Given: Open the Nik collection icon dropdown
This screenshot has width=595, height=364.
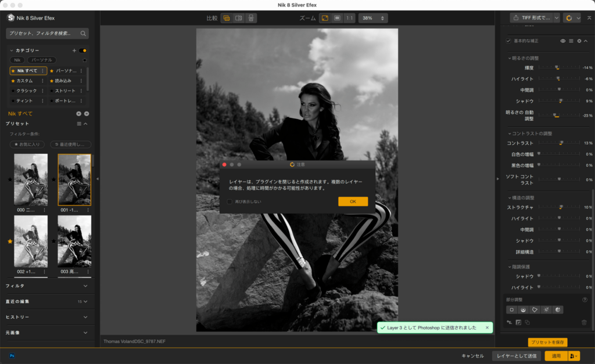Looking at the screenshot, I should click(572, 18).
